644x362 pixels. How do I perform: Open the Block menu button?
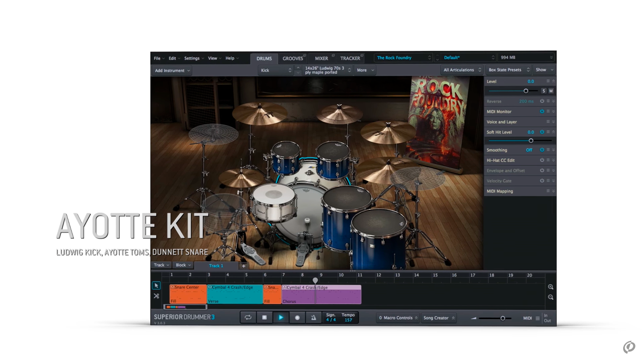pyautogui.click(x=183, y=265)
